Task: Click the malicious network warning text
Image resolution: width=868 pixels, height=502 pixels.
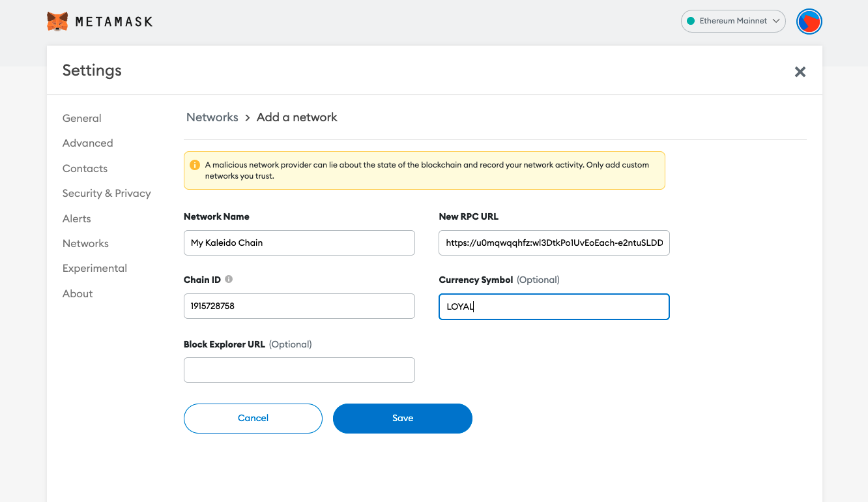Action: (x=427, y=170)
